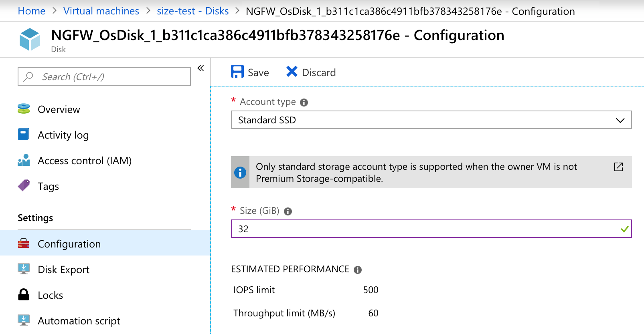Click the Disk subtitle under page title
This screenshot has width=644, height=334.
pyautogui.click(x=59, y=49)
